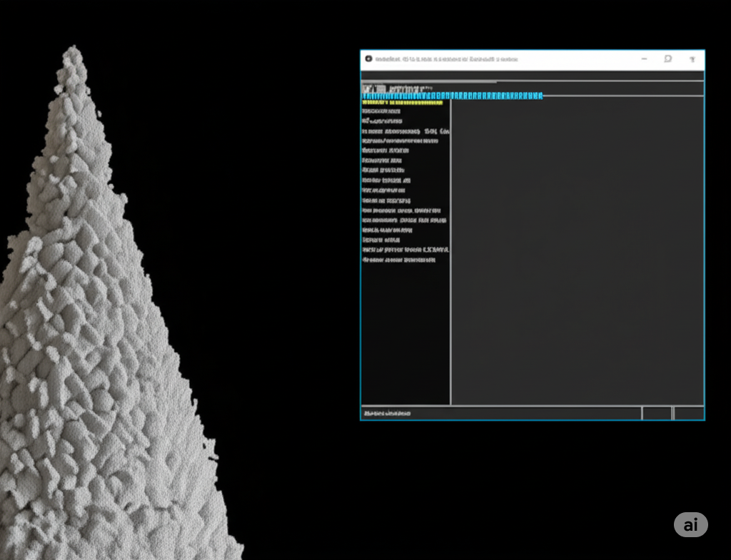The height and width of the screenshot is (560, 731).
Task: Select the second-to-last entry in left list
Action: tap(405, 250)
